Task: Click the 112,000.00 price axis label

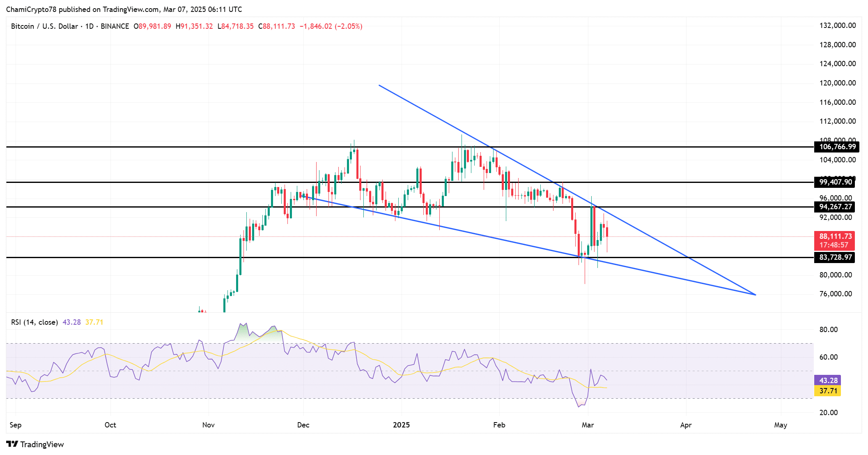Action: tap(838, 121)
